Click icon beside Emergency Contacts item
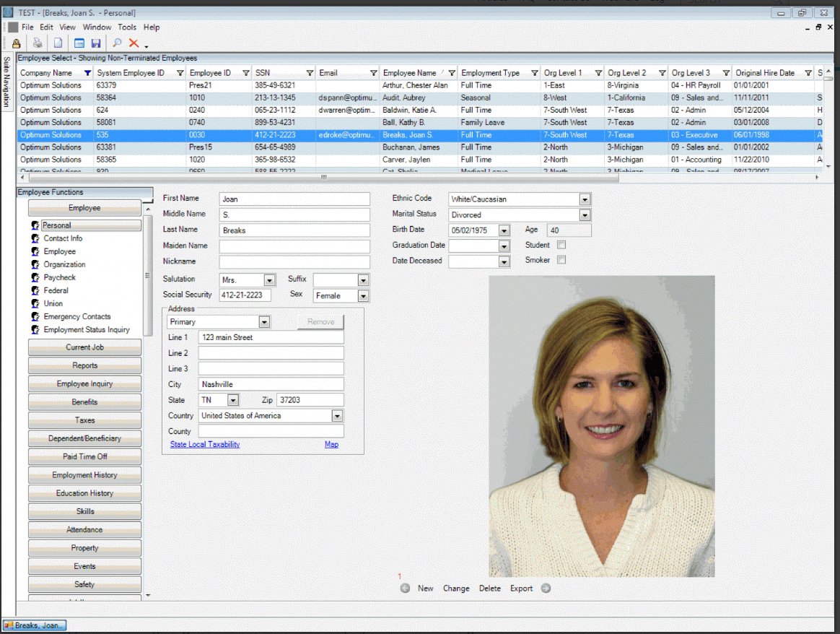 35,317
